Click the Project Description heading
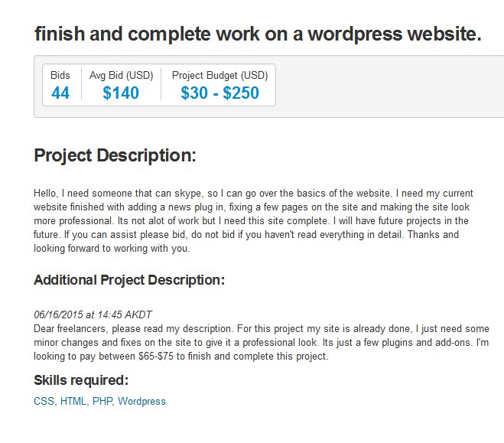The width and height of the screenshot is (504, 443). tap(115, 155)
